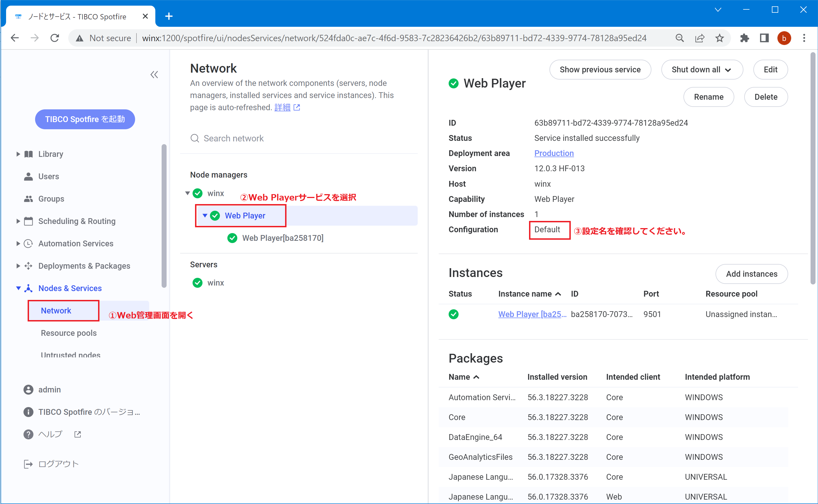Open external link icon beside 詳細

(297, 107)
